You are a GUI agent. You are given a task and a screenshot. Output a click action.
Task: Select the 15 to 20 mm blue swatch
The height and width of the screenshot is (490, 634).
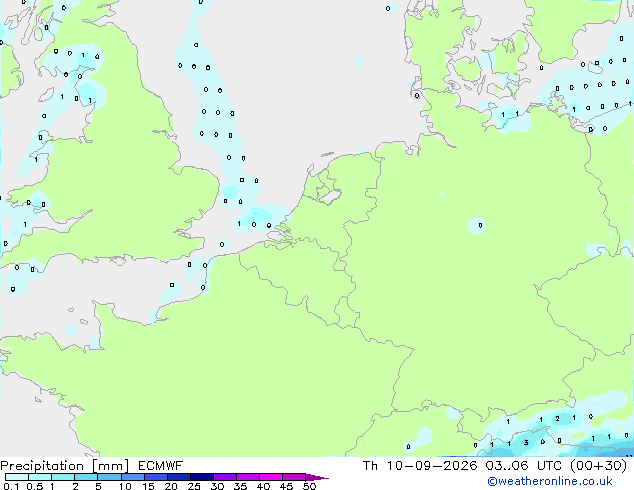coord(156,477)
